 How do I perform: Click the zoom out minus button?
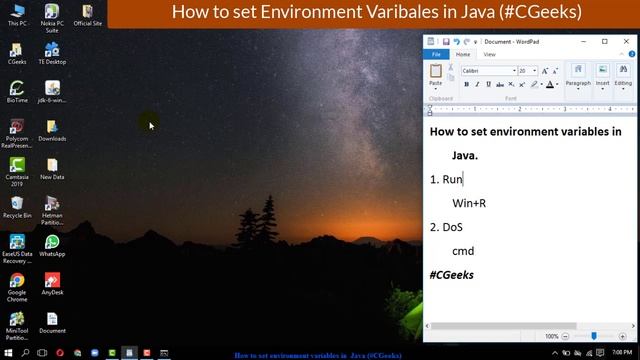point(565,336)
